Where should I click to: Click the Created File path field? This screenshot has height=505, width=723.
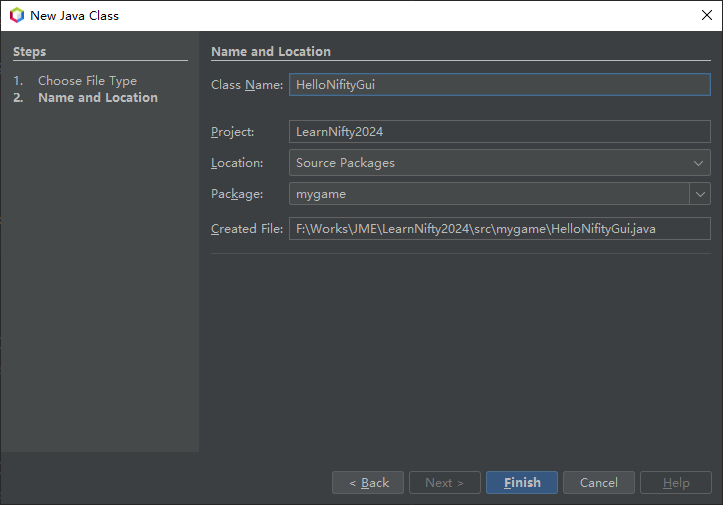pyautogui.click(x=499, y=229)
